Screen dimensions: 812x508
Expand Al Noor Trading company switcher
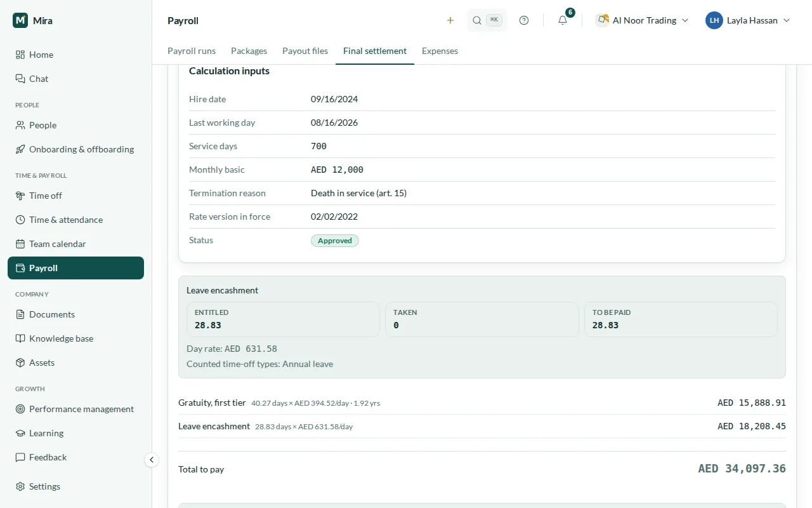(642, 20)
